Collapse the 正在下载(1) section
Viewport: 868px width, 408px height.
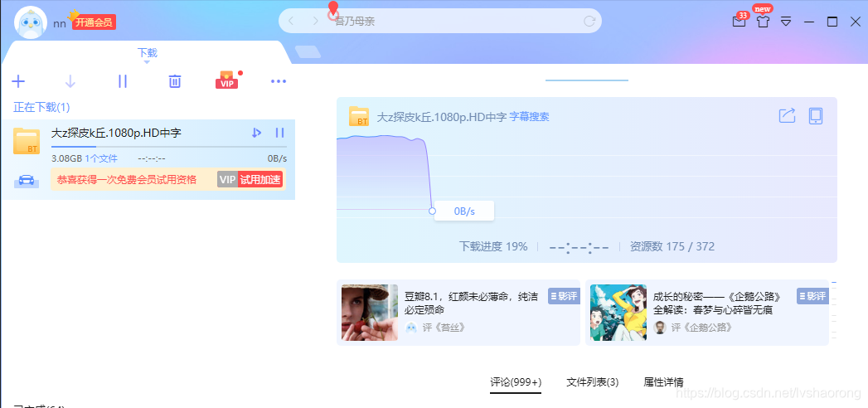pos(41,107)
